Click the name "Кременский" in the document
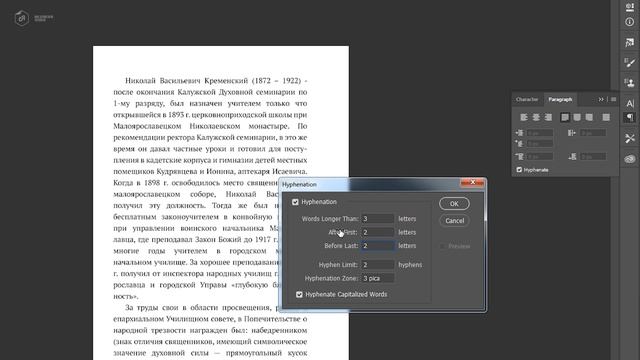The image size is (640, 360). coord(226,81)
